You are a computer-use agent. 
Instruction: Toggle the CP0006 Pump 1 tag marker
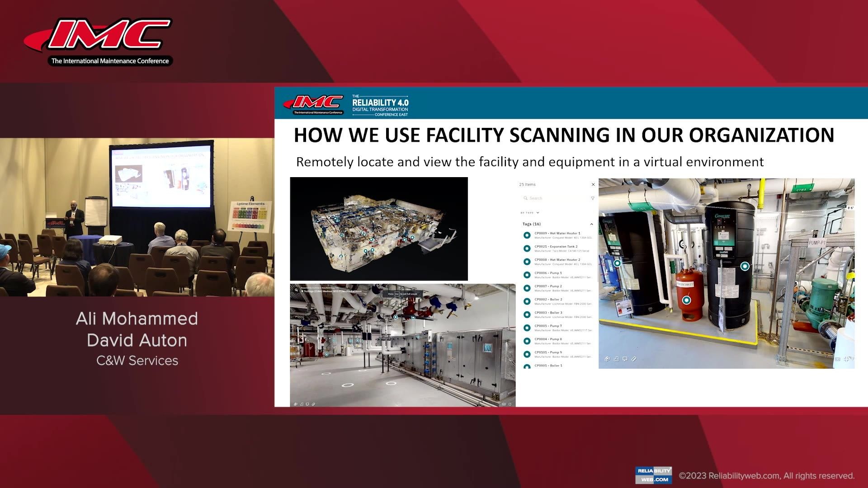pos(526,275)
